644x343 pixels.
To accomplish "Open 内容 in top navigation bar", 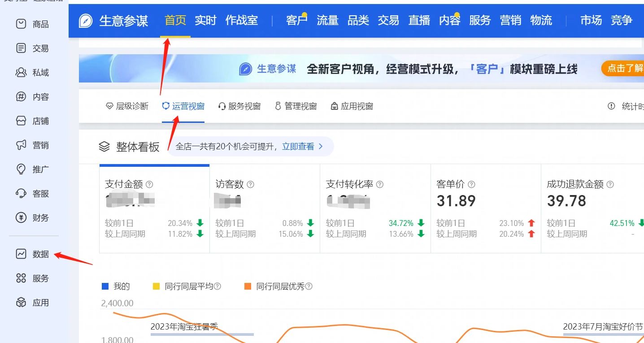I will (x=450, y=20).
